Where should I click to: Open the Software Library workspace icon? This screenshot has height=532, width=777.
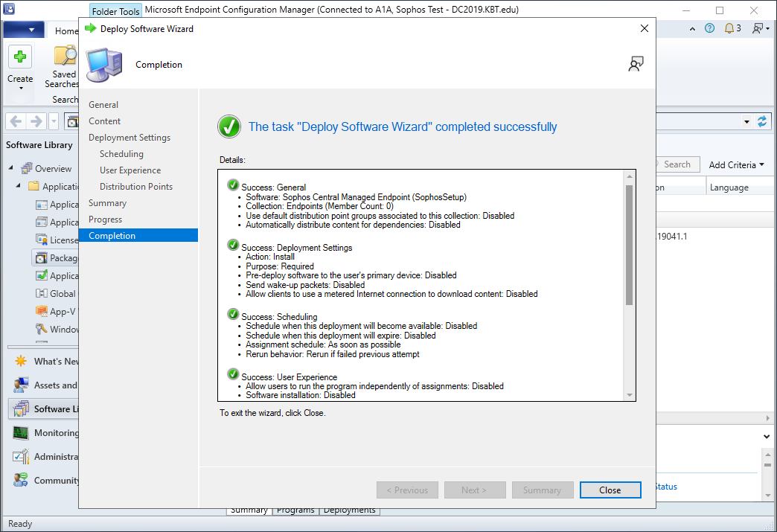[x=21, y=408]
